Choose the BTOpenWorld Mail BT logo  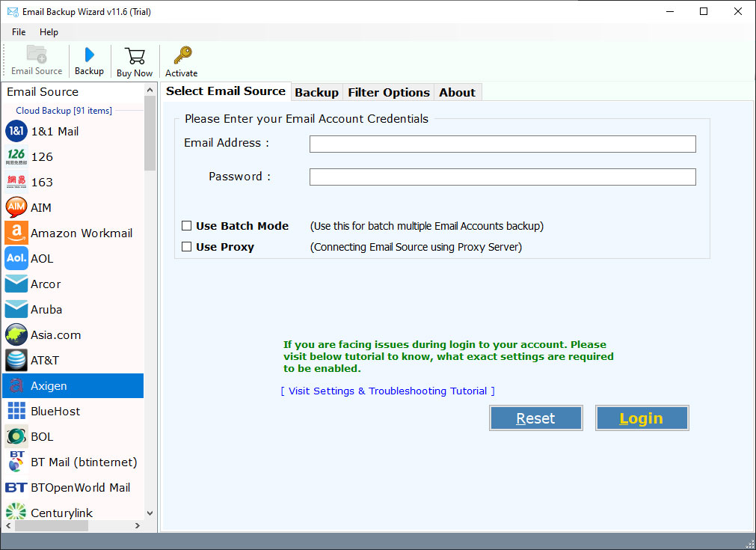click(16, 488)
